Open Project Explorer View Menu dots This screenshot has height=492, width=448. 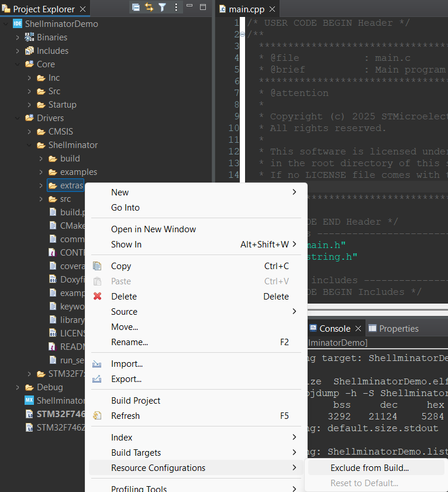point(176,7)
